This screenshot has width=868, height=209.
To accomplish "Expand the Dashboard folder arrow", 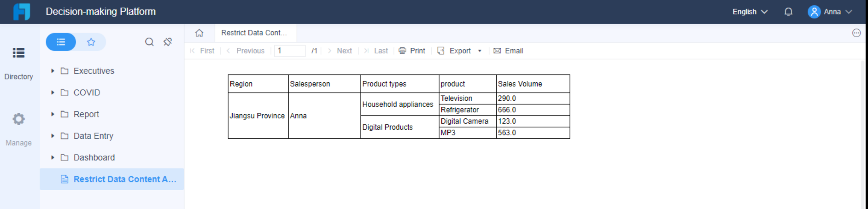I will [x=53, y=157].
